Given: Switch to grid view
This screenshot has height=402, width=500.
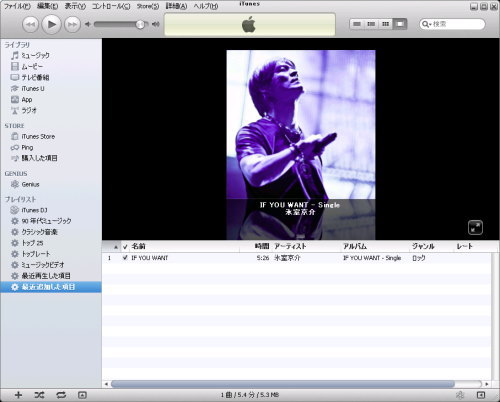Looking at the screenshot, I should click(385, 24).
